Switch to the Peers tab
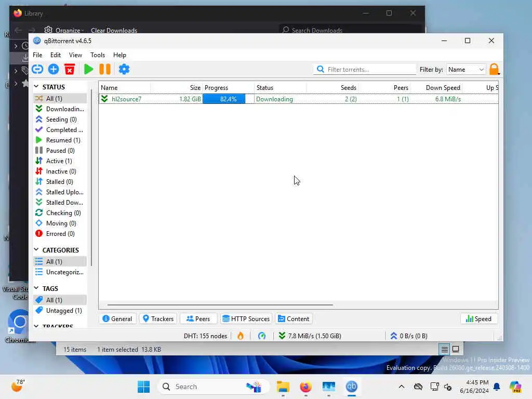This screenshot has width=532, height=399. point(198,319)
